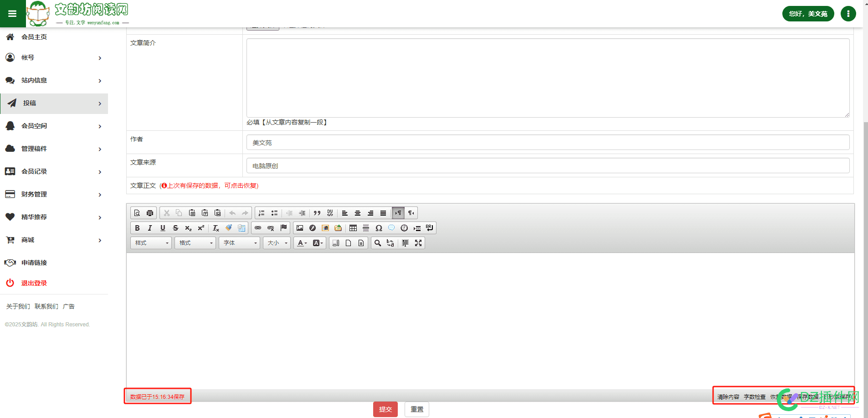
Task: Click the 重置 reset button
Action: click(x=417, y=409)
